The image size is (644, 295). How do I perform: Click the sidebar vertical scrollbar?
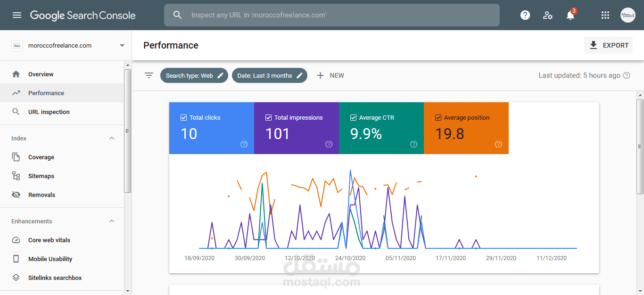(128, 131)
